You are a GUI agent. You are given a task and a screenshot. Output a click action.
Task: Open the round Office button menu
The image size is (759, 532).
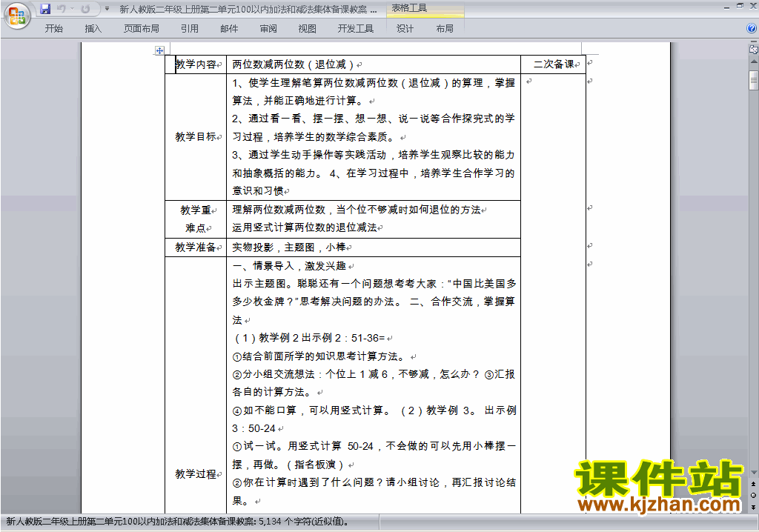click(17, 16)
